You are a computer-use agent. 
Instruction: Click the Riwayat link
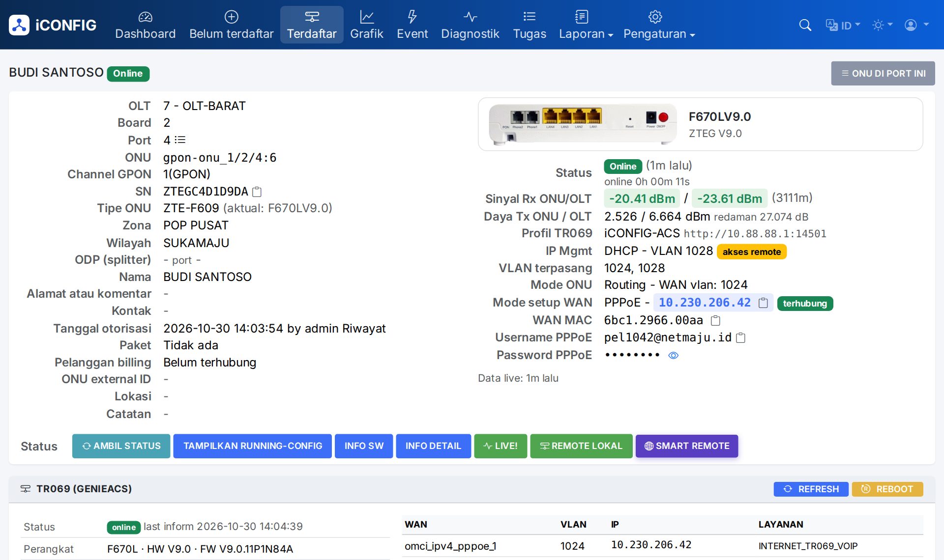click(364, 328)
